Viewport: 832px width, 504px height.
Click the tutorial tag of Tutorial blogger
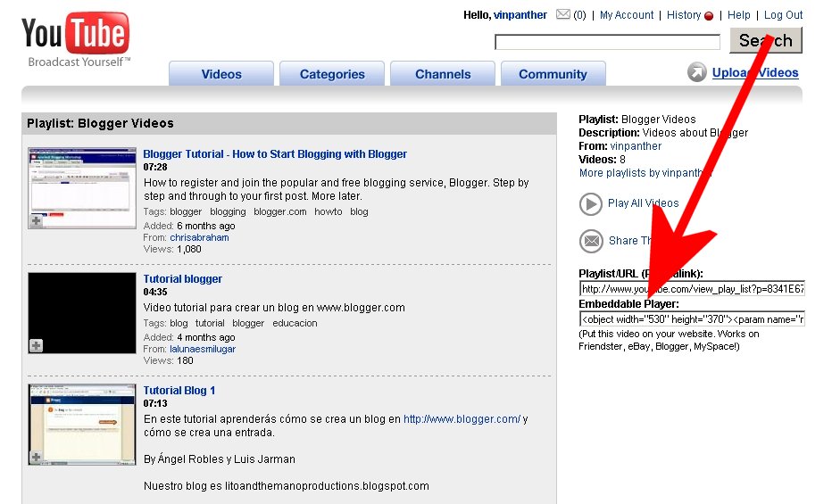(x=210, y=323)
